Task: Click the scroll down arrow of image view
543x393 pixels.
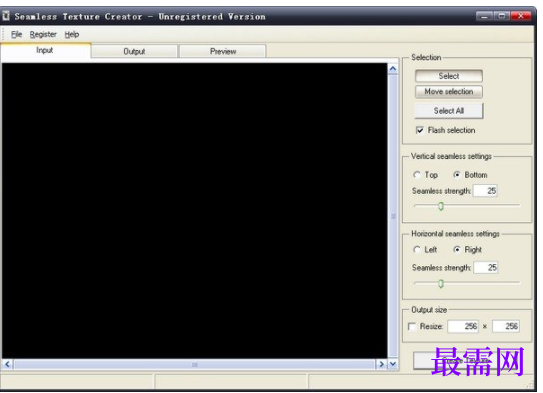Action: 393,364
